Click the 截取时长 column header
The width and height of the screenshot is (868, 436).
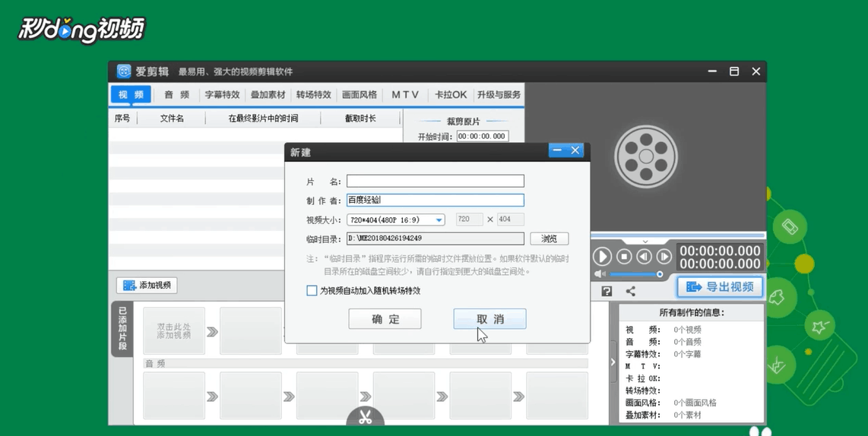(x=360, y=118)
